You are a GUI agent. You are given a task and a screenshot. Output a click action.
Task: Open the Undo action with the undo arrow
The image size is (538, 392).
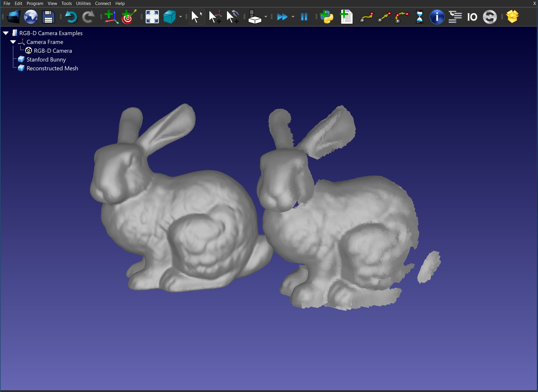(x=71, y=17)
